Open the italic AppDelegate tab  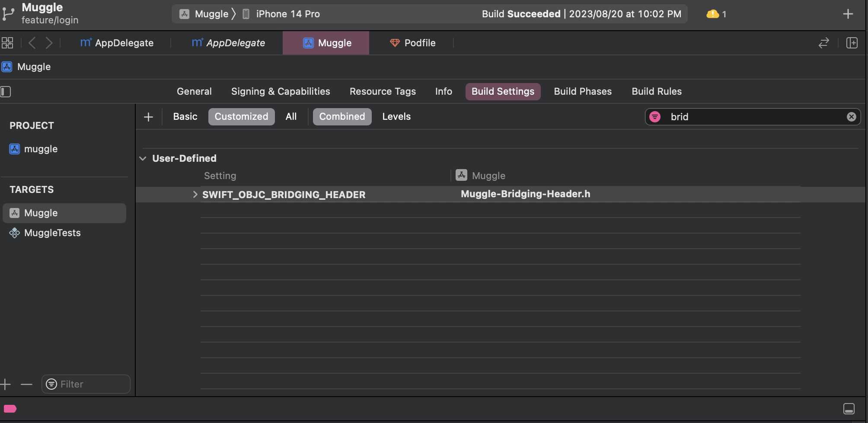228,43
